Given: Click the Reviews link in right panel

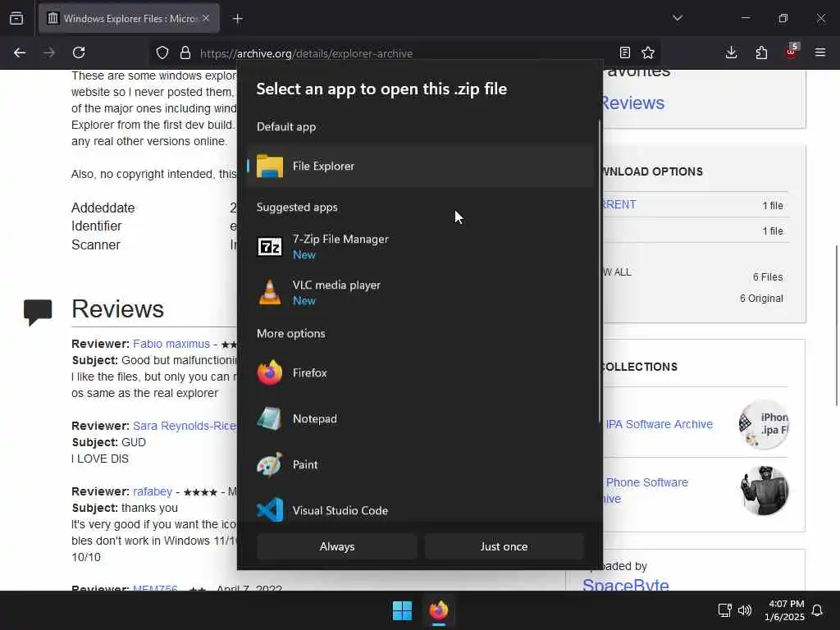Looking at the screenshot, I should [x=633, y=103].
